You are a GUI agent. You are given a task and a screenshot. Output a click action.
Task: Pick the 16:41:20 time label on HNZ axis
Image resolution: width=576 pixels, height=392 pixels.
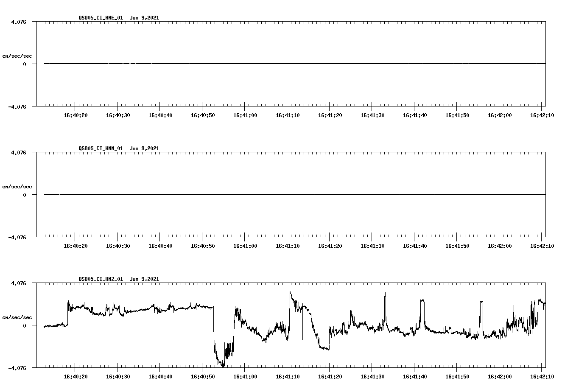pyautogui.click(x=330, y=377)
